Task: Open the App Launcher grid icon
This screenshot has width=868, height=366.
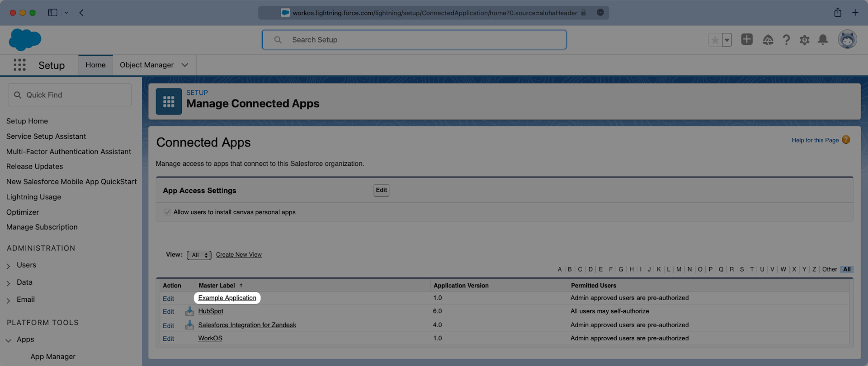Action: point(19,65)
